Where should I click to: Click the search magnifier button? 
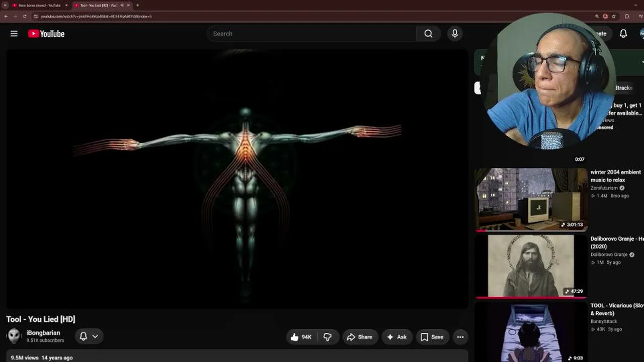point(428,34)
